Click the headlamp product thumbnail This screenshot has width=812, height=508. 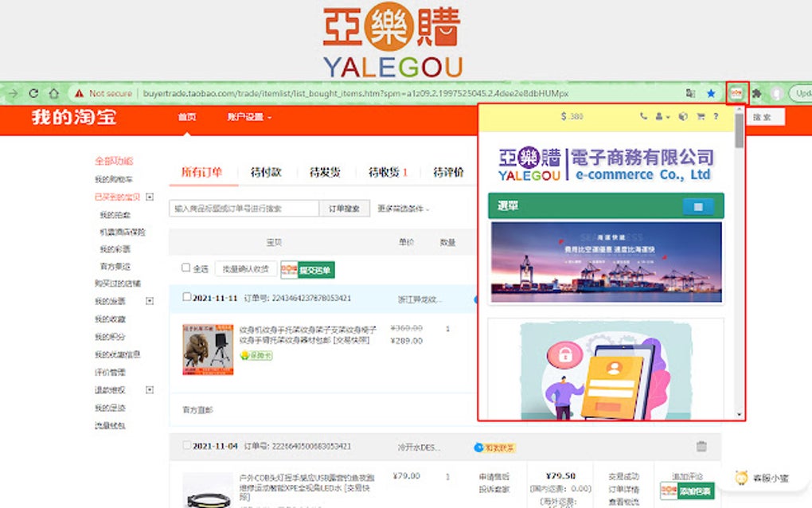[209, 491]
